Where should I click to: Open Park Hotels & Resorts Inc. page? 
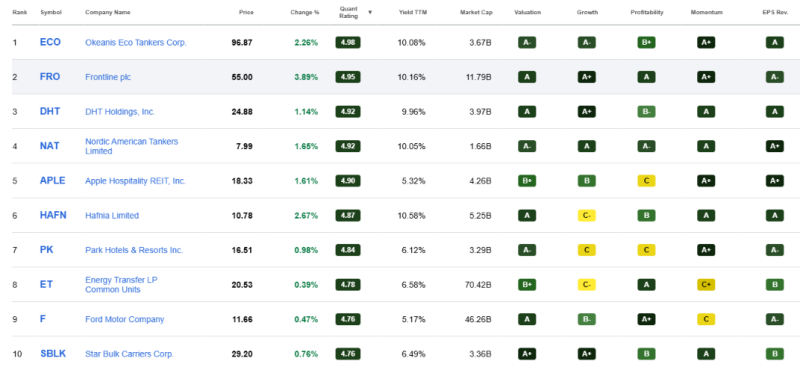click(134, 250)
